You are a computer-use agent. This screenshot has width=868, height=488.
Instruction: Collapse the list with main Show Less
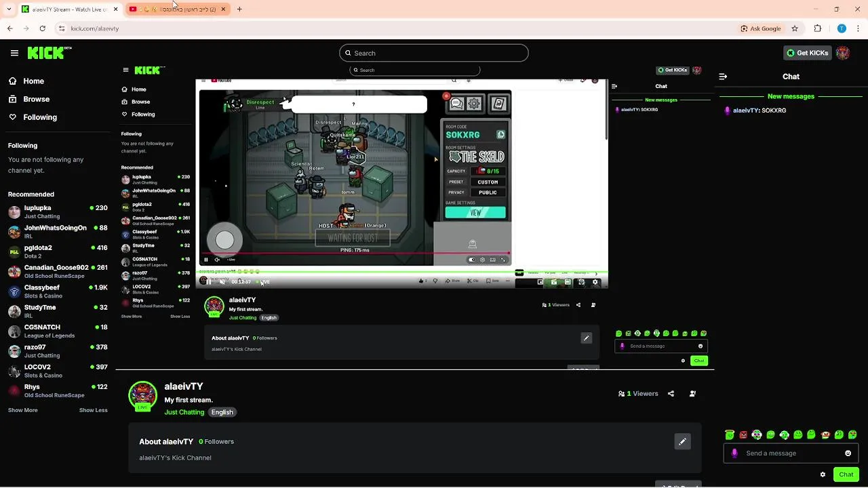(93, 410)
